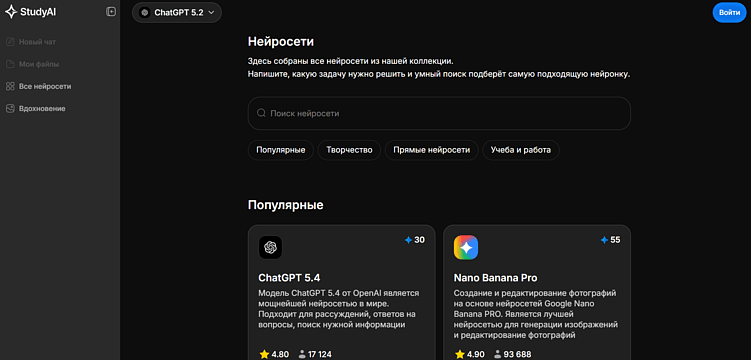Select the Популярные filter chip
751x360 pixels.
click(x=281, y=150)
